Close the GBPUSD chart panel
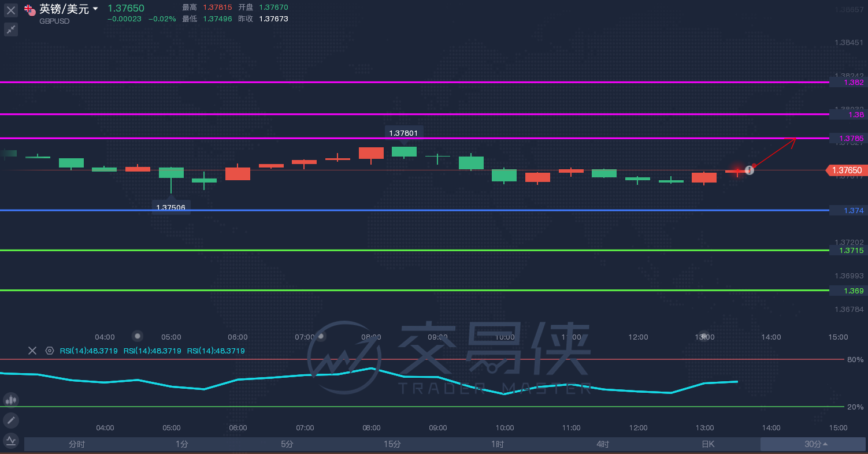This screenshot has width=868, height=454. [11, 10]
